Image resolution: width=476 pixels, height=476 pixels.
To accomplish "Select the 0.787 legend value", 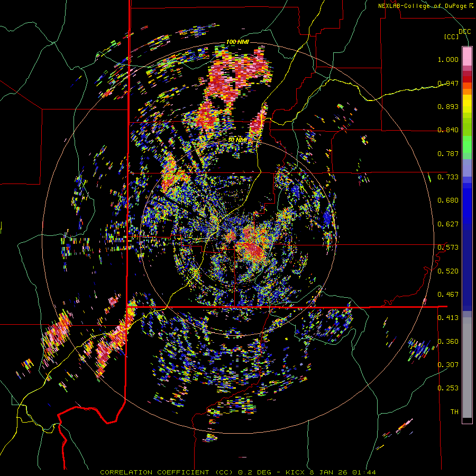I will (x=448, y=153).
